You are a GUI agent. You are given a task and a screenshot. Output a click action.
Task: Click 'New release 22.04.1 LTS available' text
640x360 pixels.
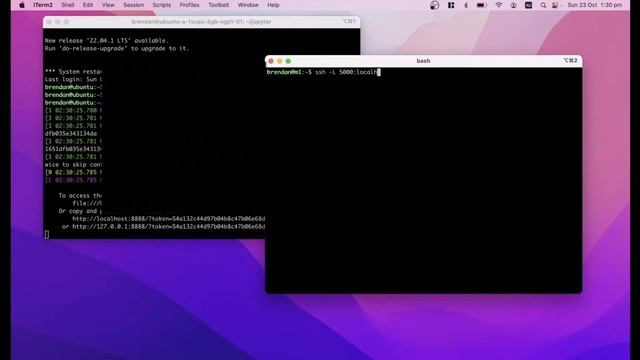tap(106, 41)
